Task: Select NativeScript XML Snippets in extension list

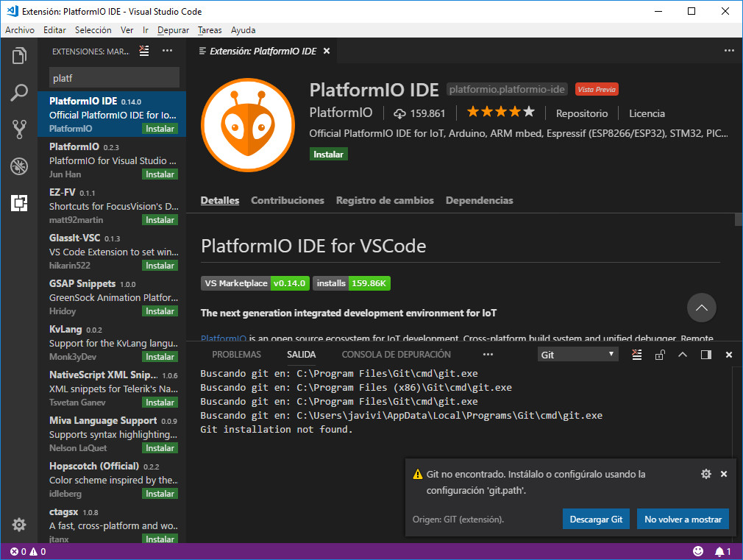Action: coord(112,389)
